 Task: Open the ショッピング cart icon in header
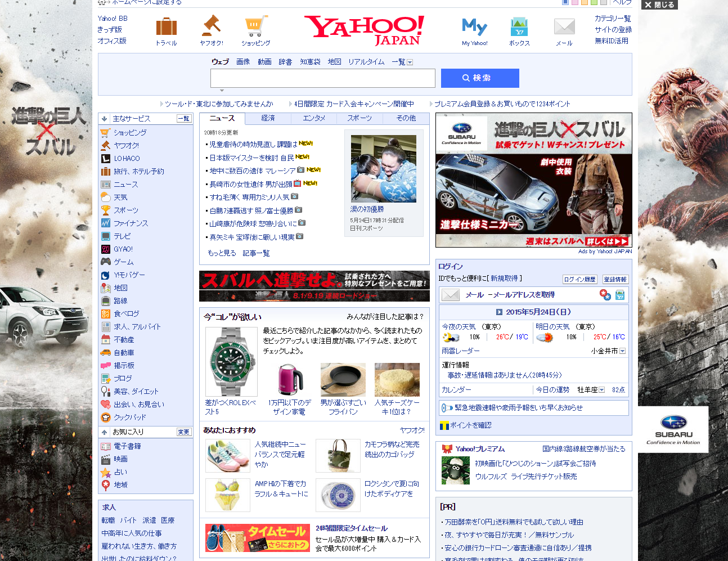click(256, 26)
